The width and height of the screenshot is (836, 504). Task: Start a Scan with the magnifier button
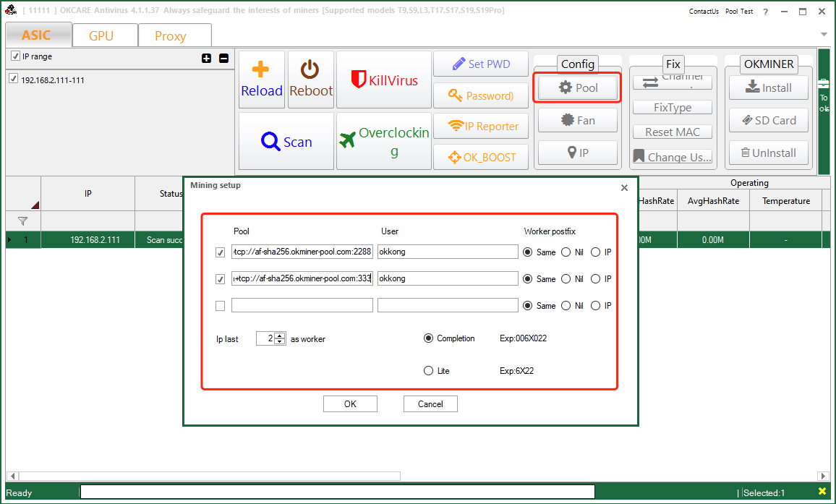coord(286,142)
